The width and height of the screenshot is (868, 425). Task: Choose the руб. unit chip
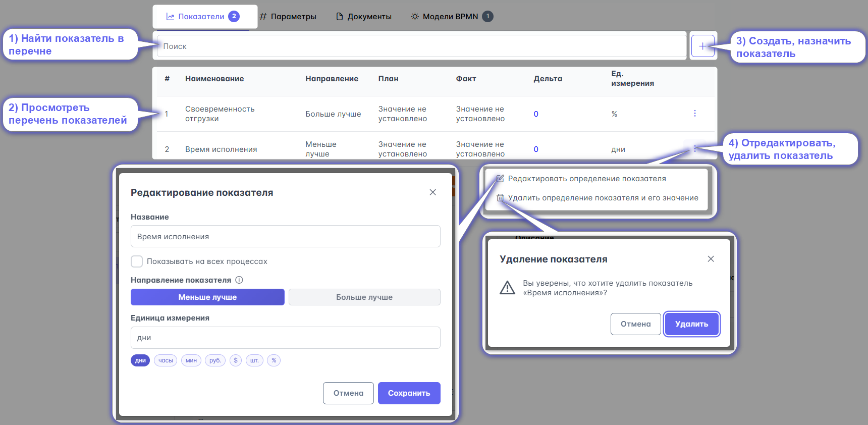point(215,360)
